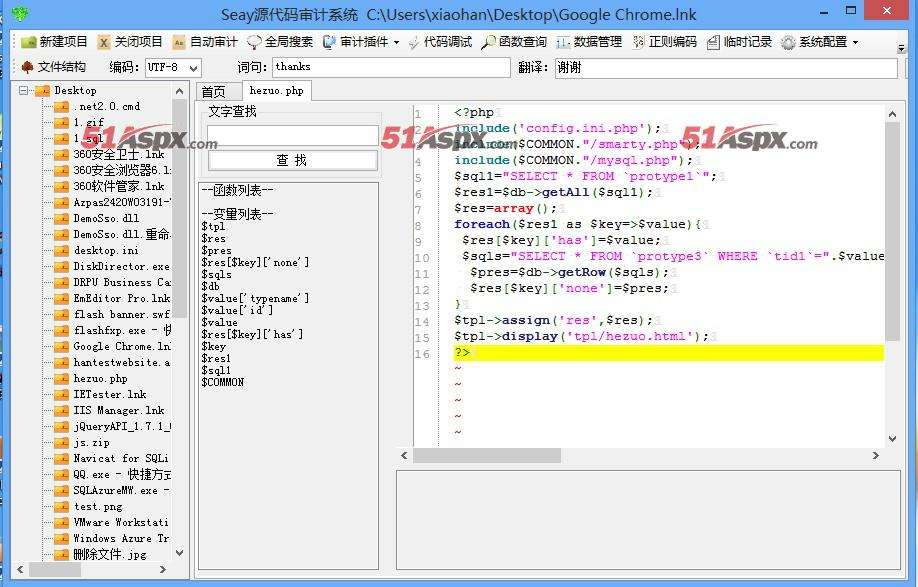Open 函数查询 function lookup
This screenshot has width=918, height=587.
point(514,42)
